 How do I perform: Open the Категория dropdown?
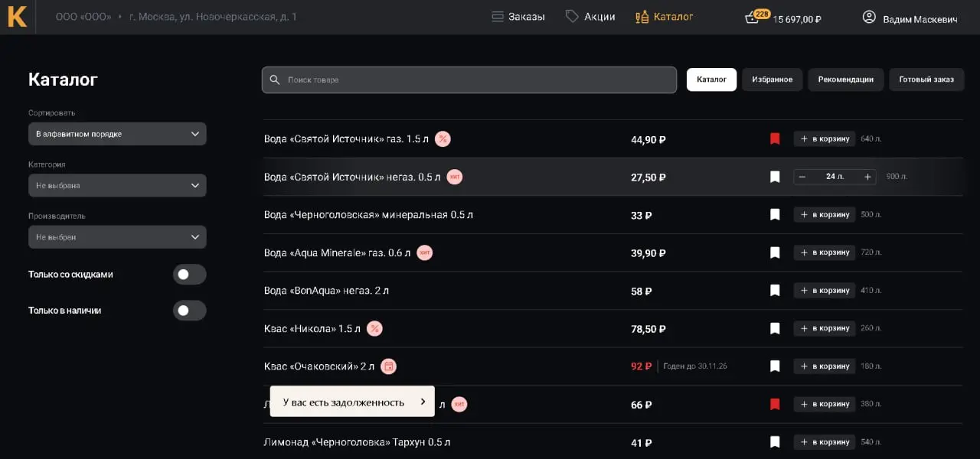117,185
